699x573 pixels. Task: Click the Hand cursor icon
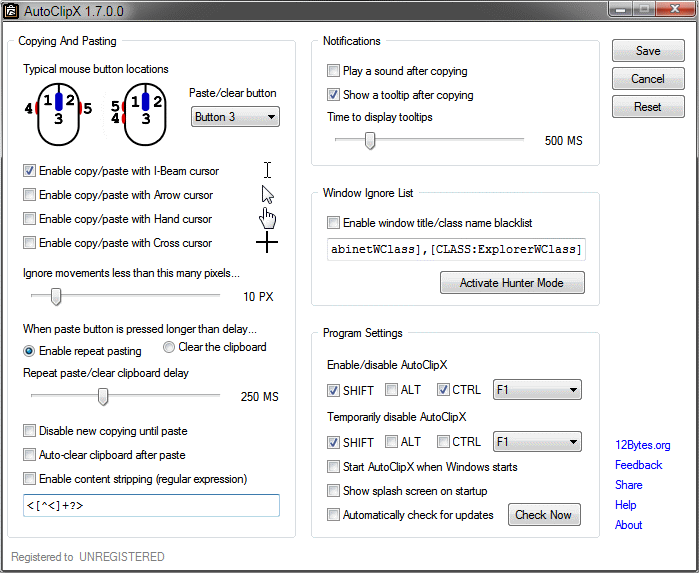[267, 218]
